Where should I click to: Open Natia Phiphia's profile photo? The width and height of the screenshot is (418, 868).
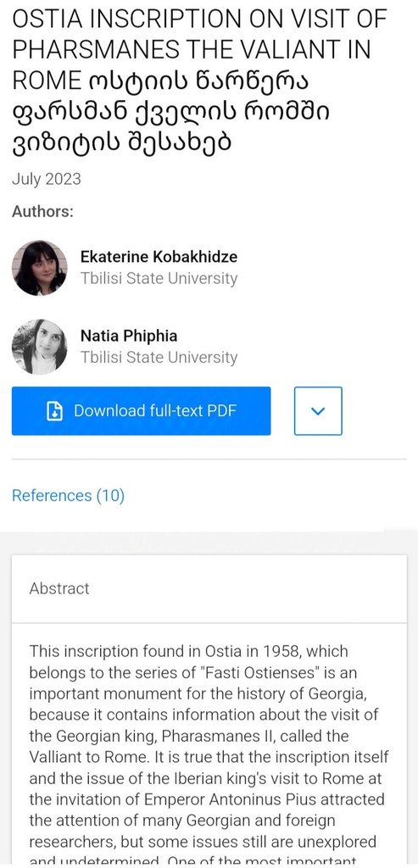pos(40,347)
